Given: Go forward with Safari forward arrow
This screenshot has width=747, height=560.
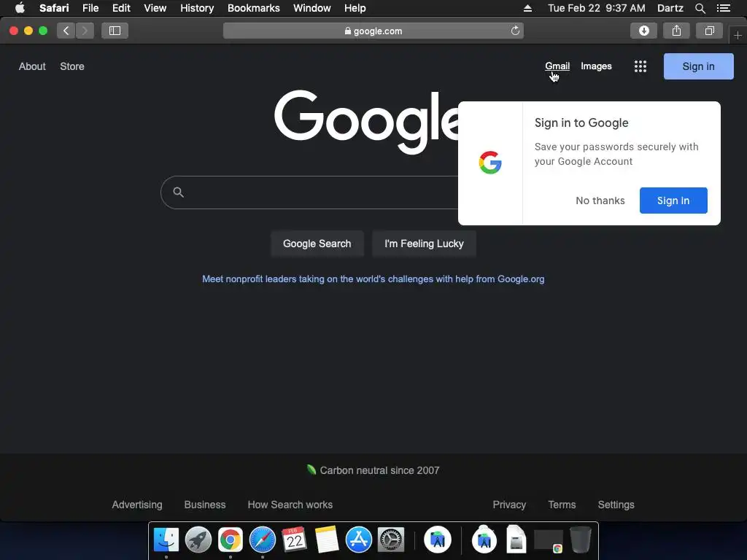Looking at the screenshot, I should point(85,31).
